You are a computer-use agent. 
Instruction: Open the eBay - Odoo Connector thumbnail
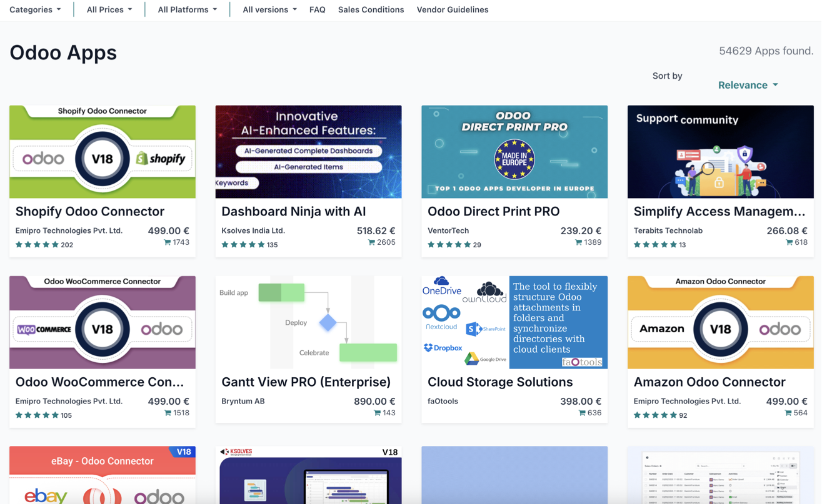point(103,475)
